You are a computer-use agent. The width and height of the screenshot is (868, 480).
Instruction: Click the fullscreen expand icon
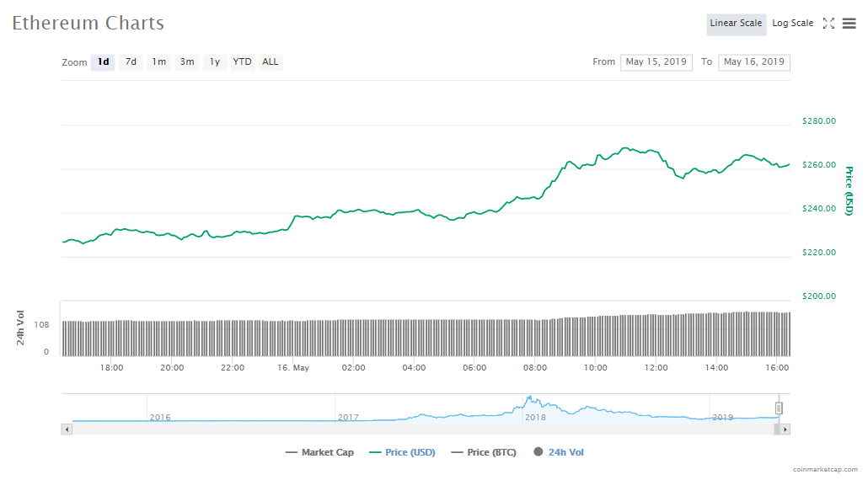pyautogui.click(x=828, y=24)
